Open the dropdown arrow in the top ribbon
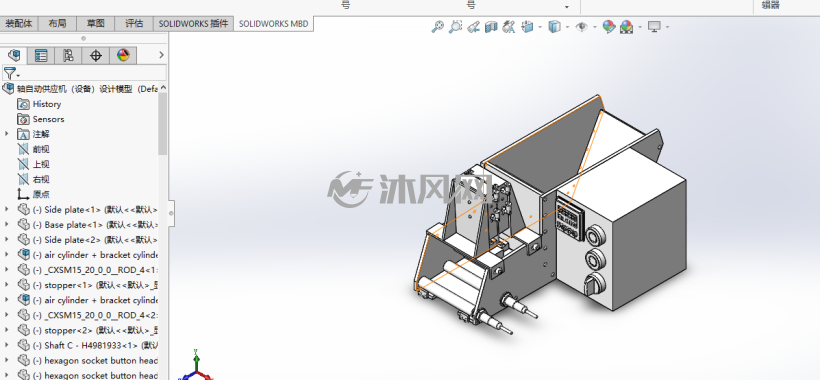 (x=567, y=7)
